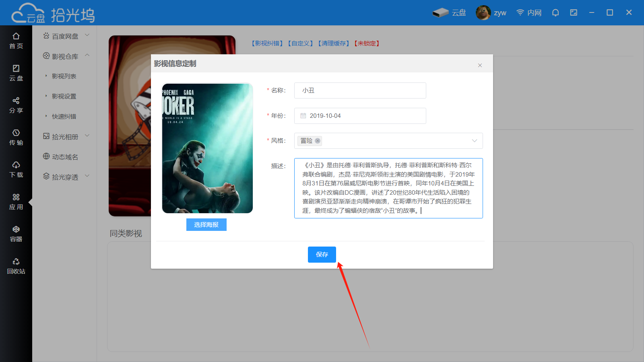The width and height of the screenshot is (644, 362).
Task: Minimize the 拾光坞 window
Action: 592,12
